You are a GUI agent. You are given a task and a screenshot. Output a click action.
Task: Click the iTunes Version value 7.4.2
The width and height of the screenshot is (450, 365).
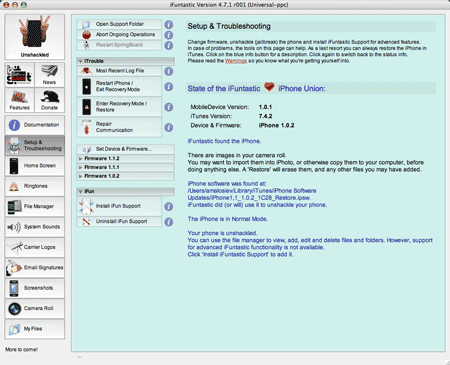(265, 116)
